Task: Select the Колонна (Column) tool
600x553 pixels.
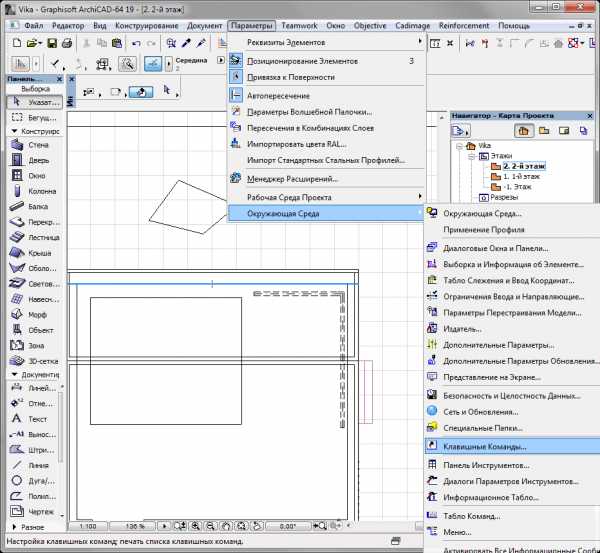Action: [x=34, y=191]
